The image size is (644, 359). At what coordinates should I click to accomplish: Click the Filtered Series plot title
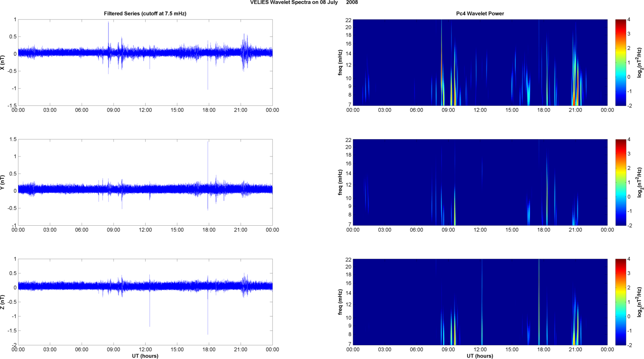pyautogui.click(x=145, y=13)
